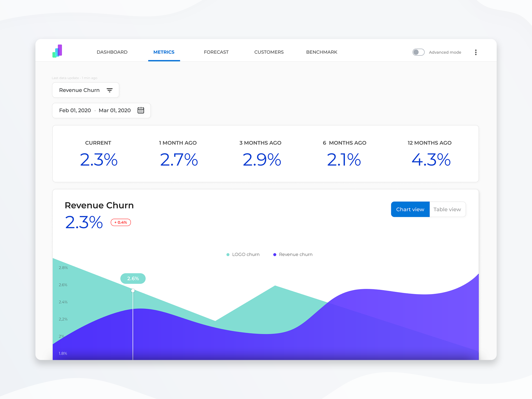Click the 2.4% y-axis label
Image resolution: width=532 pixels, height=399 pixels.
pyautogui.click(x=63, y=302)
